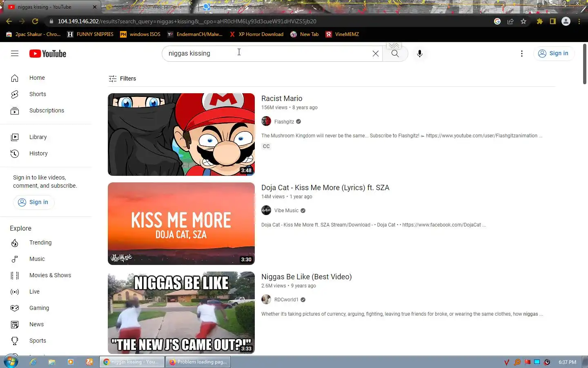Click the News icon in the sidebar
Screen dimensions: 588x368
tap(15, 324)
